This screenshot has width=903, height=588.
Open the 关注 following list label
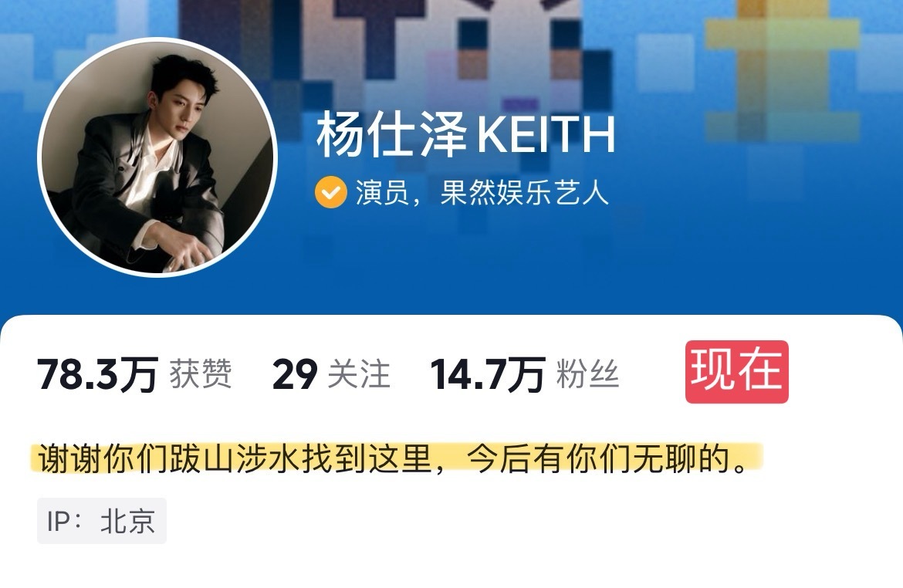(x=360, y=374)
